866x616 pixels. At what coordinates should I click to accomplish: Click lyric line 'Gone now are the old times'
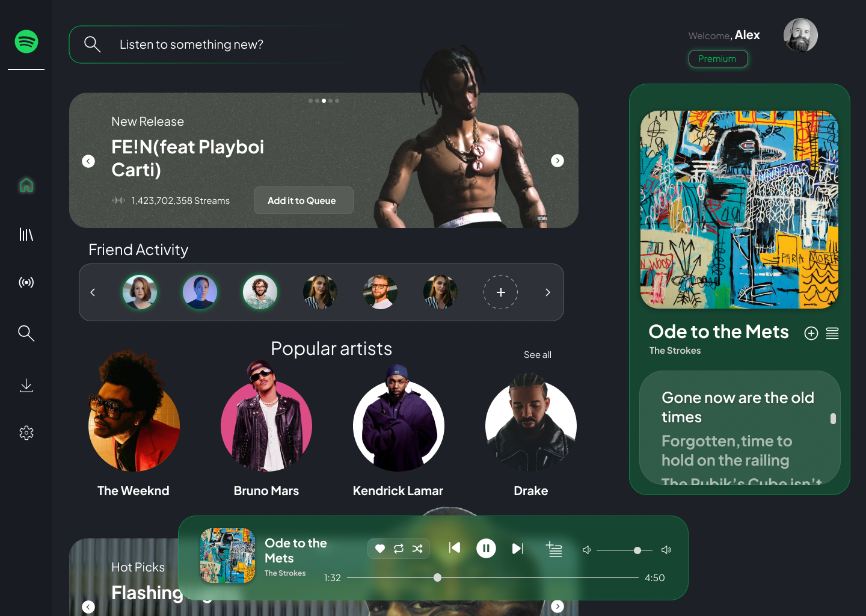point(738,407)
